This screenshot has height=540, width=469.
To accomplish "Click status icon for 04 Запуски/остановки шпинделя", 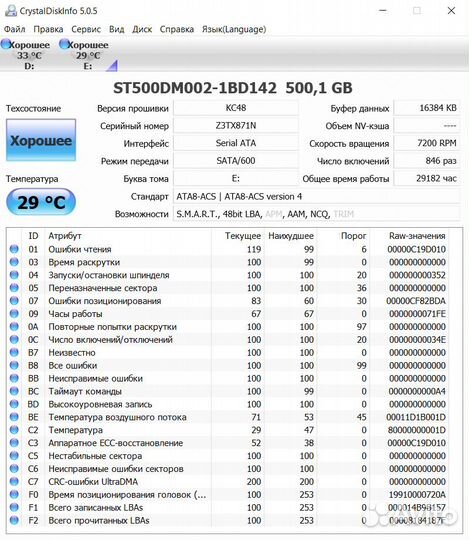I will [x=14, y=275].
